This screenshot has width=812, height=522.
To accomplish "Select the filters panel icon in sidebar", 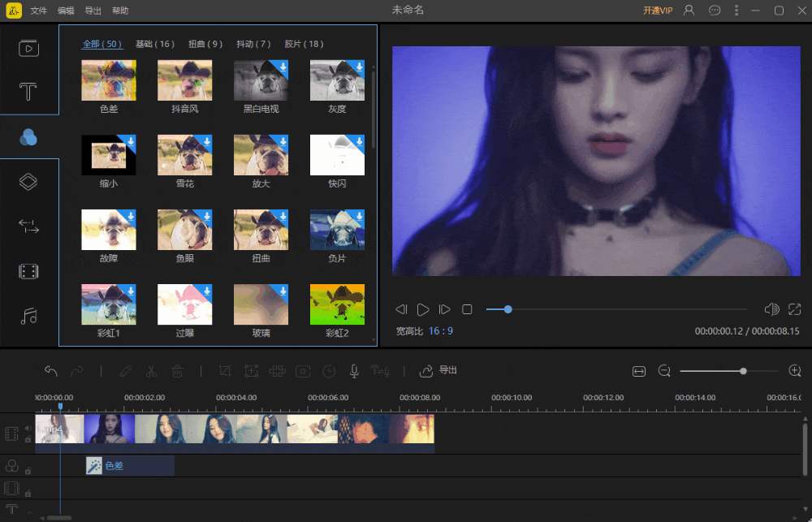I will tap(28, 137).
